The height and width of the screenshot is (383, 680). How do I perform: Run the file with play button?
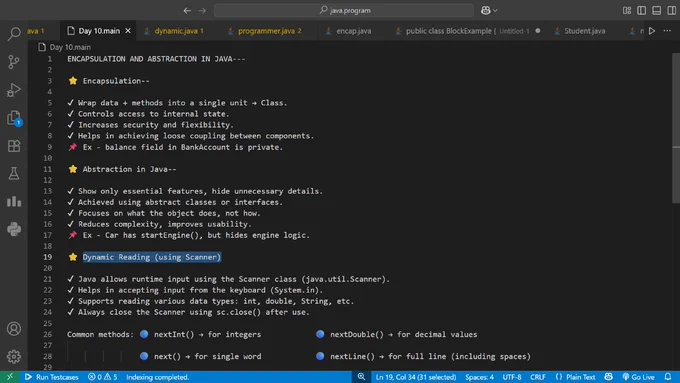coord(652,31)
